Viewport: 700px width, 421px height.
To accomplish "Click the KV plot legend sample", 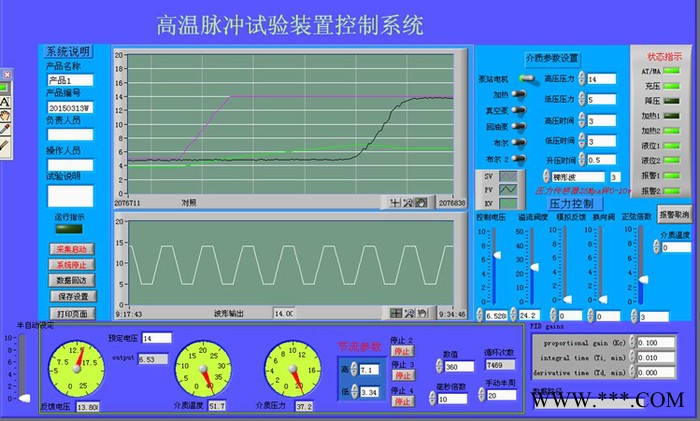I will [x=508, y=203].
